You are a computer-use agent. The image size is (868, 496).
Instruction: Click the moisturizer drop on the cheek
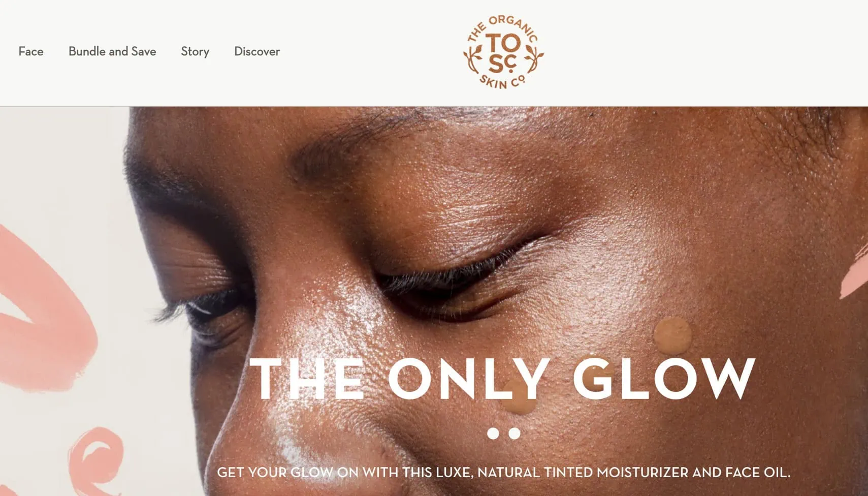672,335
